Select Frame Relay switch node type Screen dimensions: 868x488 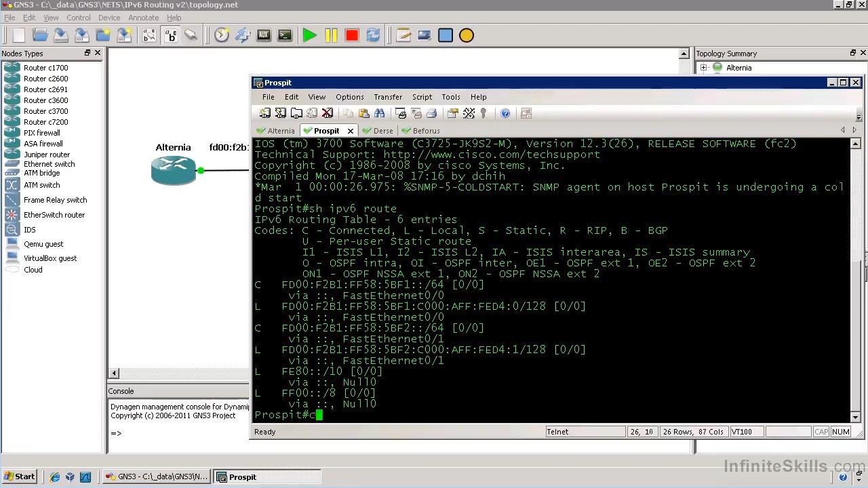point(55,200)
